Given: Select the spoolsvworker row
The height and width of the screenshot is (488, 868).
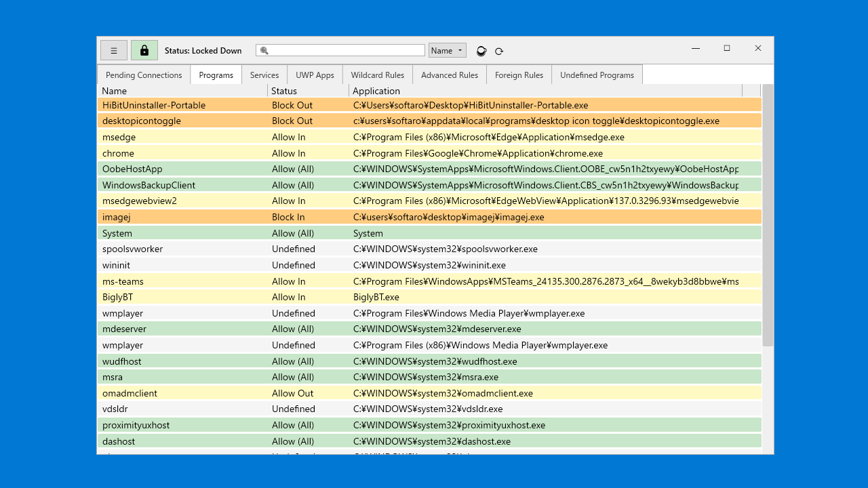Looking at the screenshot, I should point(429,249).
